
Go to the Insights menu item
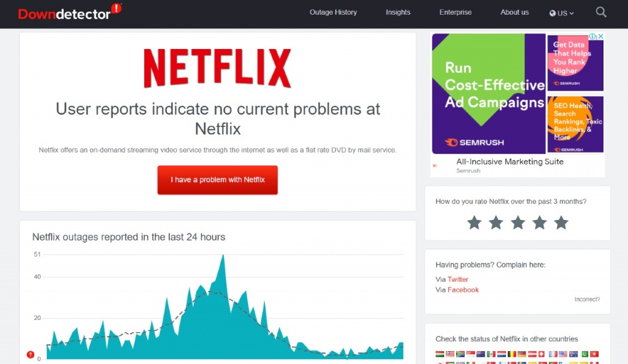pos(398,12)
